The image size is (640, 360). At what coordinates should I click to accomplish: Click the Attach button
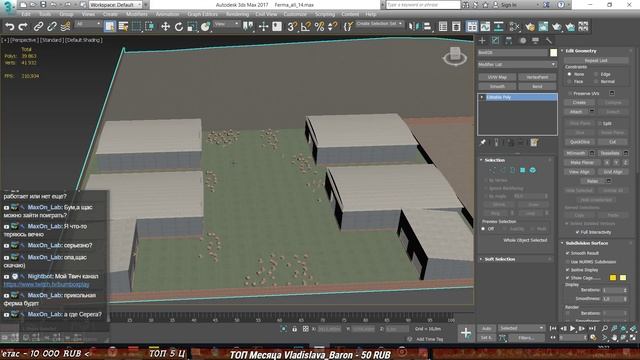tap(576, 111)
